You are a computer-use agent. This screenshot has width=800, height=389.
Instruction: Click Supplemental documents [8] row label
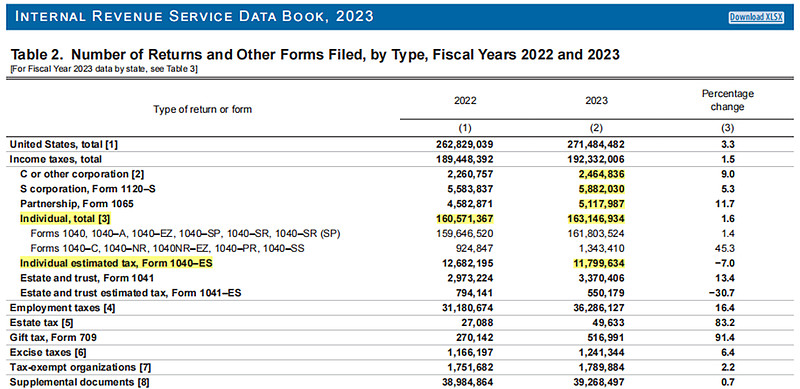80,381
